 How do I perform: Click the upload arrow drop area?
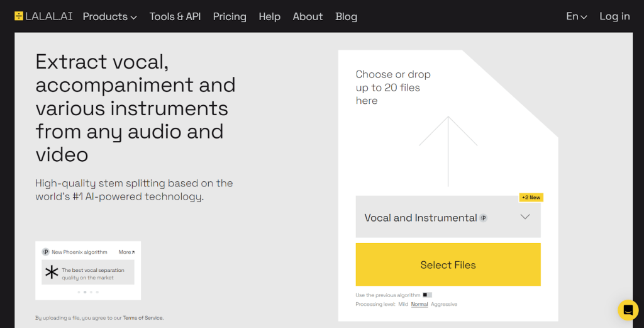point(448,151)
